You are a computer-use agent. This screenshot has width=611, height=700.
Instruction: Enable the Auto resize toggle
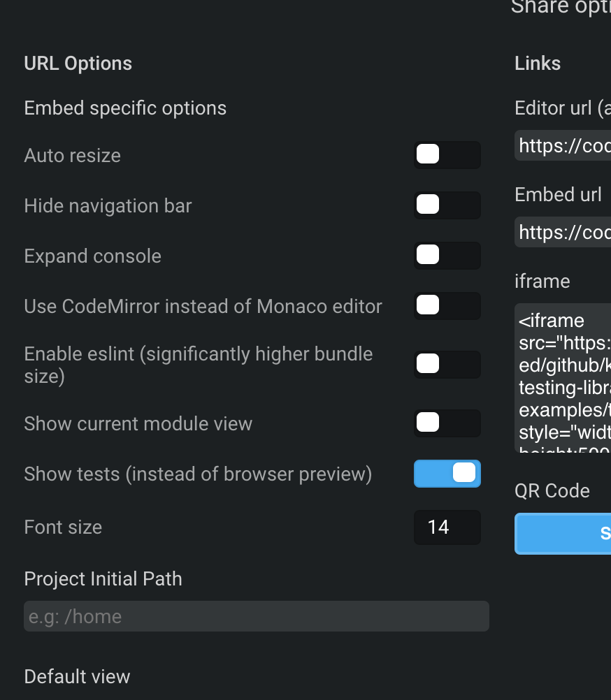(447, 155)
